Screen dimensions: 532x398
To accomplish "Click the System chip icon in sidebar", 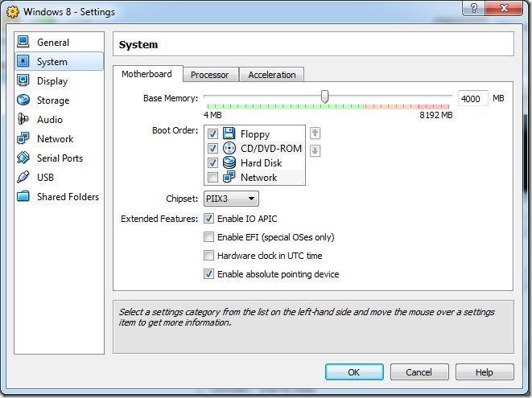I will coord(23,61).
